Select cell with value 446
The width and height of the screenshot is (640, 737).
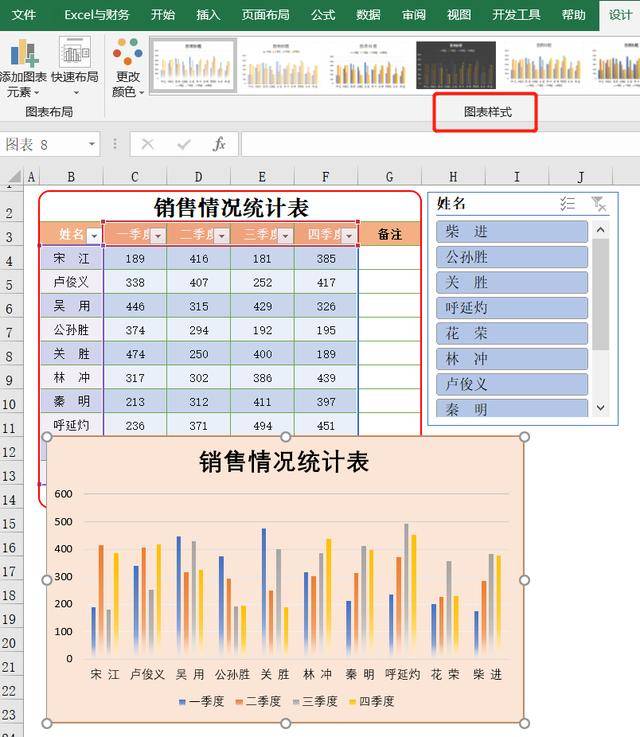click(135, 306)
